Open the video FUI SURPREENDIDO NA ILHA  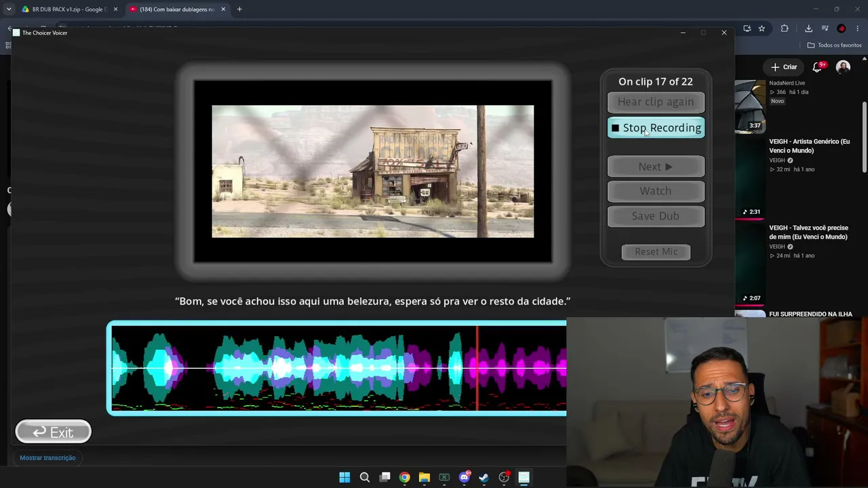(x=810, y=314)
